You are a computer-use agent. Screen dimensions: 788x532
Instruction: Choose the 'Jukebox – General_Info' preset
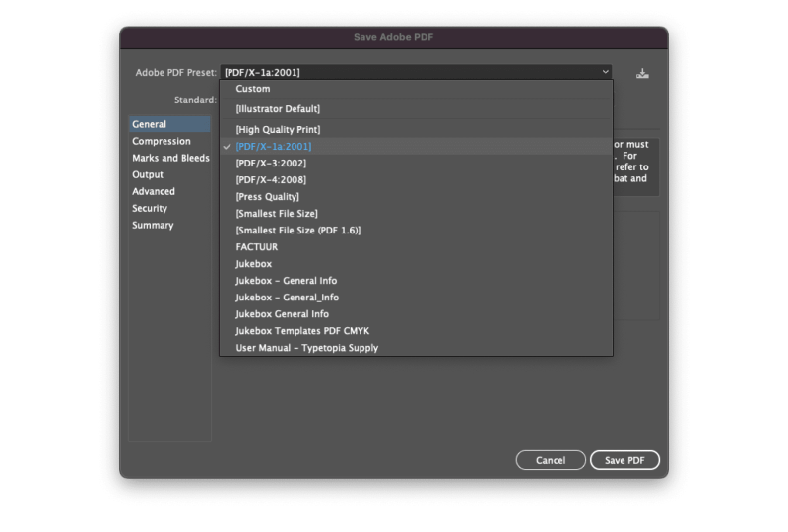pyautogui.click(x=416, y=298)
